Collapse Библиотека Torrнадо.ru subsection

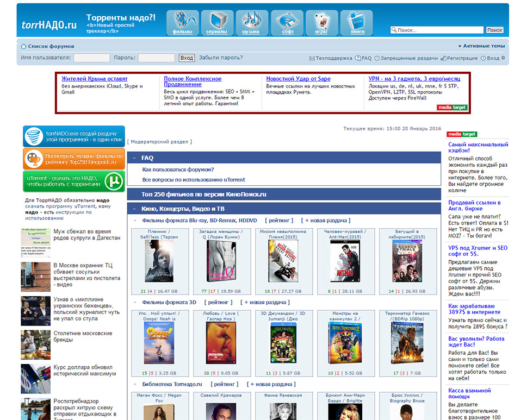[135, 384]
